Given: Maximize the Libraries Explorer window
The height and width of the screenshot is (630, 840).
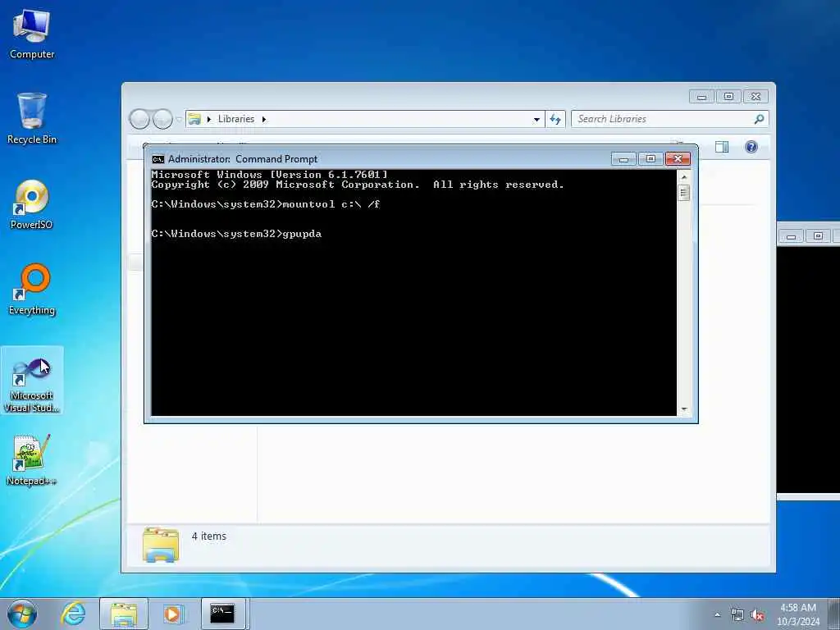Looking at the screenshot, I should pos(728,97).
